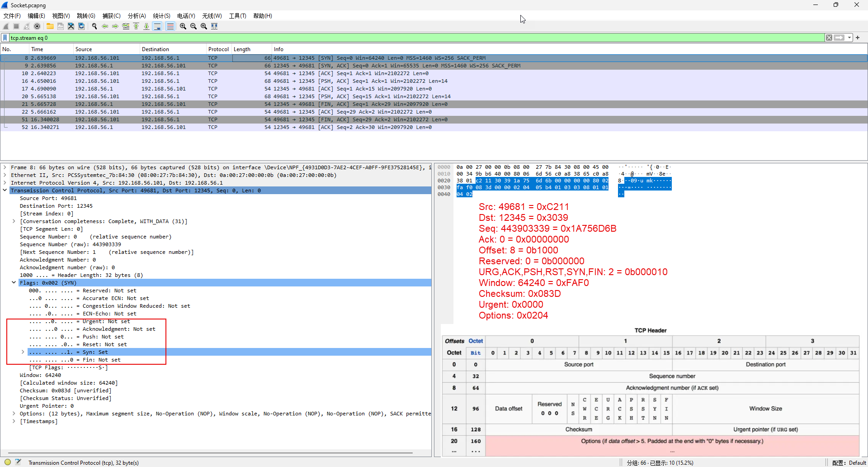868x467 pixels.
Task: Expand the Frame 8 tree node
Action: 5,167
